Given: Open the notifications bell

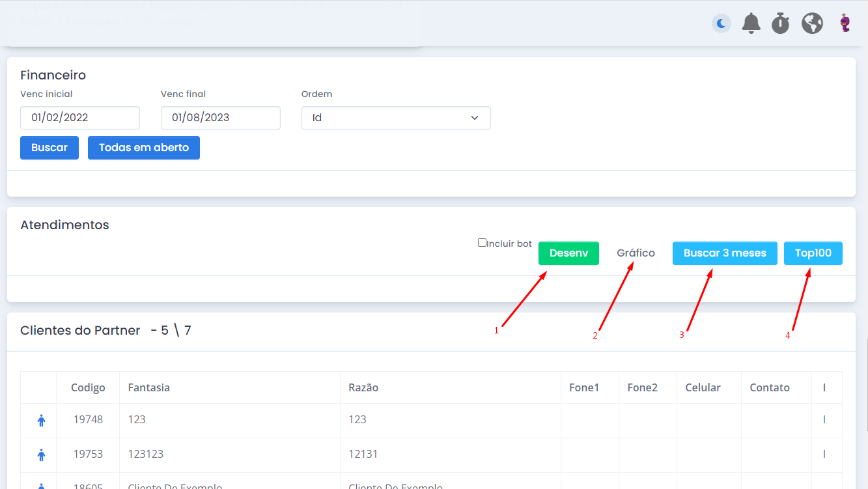Looking at the screenshot, I should [x=751, y=23].
